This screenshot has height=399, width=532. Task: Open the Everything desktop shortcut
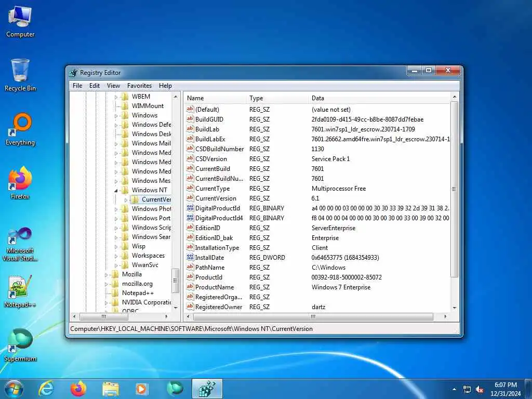[x=20, y=129]
